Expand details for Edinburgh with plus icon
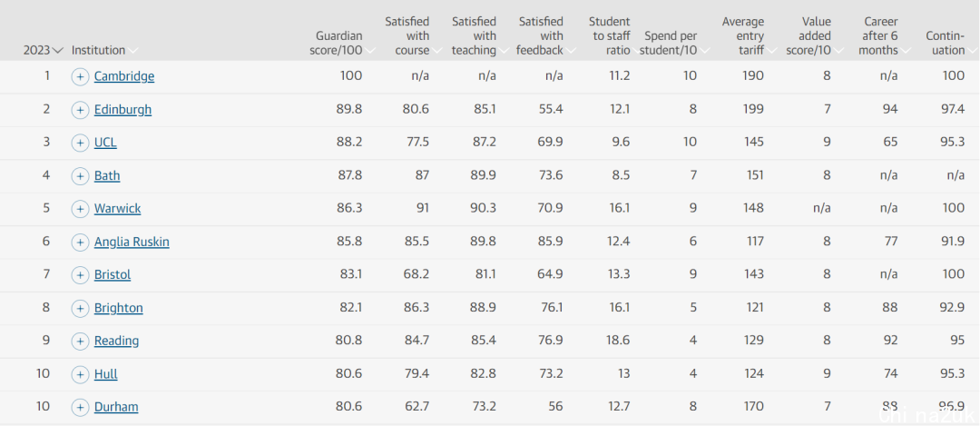The height and width of the screenshot is (426, 980). coord(80,110)
